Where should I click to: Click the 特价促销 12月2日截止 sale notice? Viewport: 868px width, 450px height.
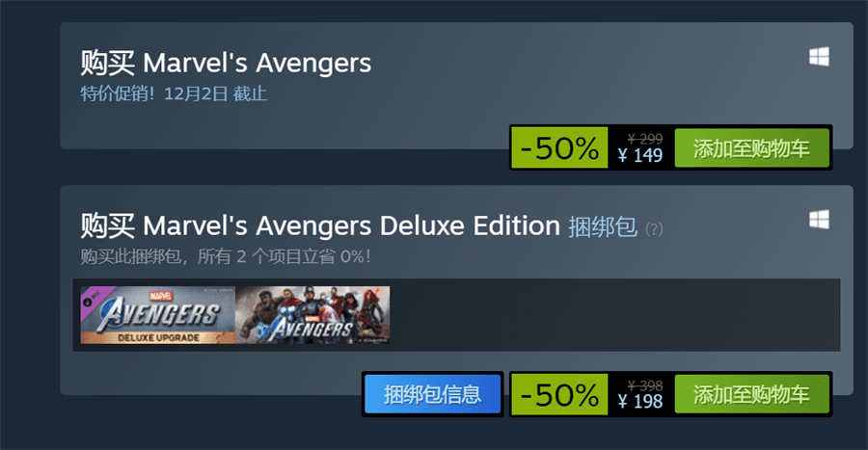coord(174,93)
